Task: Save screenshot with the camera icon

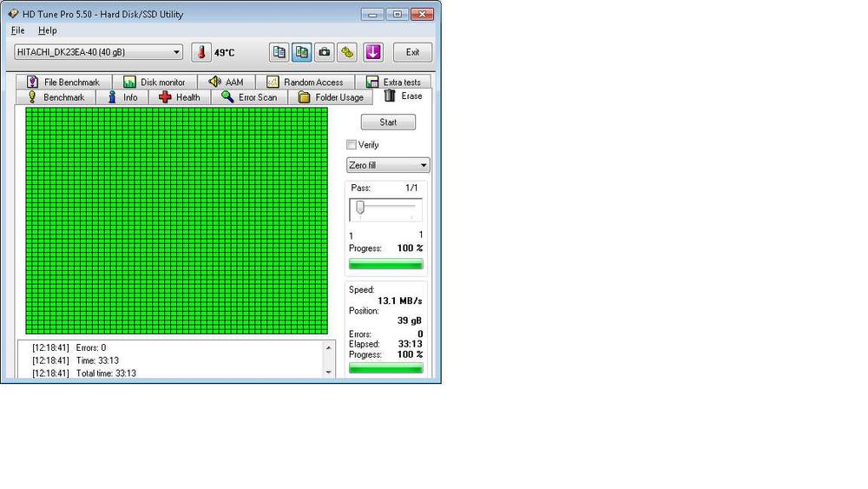Action: point(325,53)
